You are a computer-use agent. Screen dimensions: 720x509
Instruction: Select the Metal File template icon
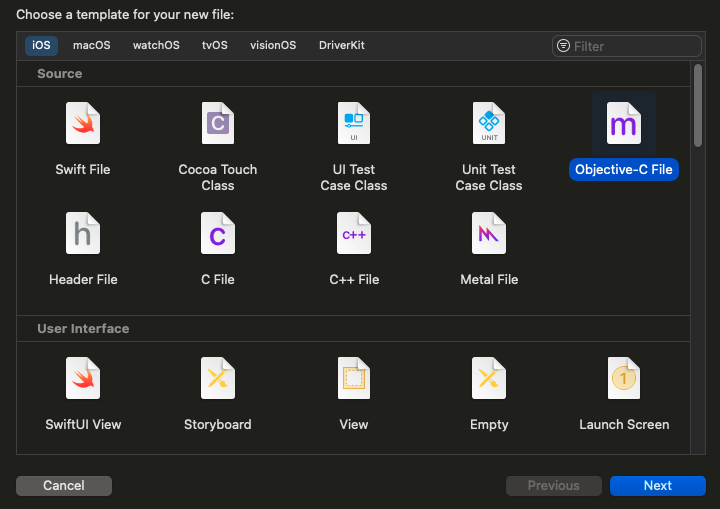tap(489, 233)
